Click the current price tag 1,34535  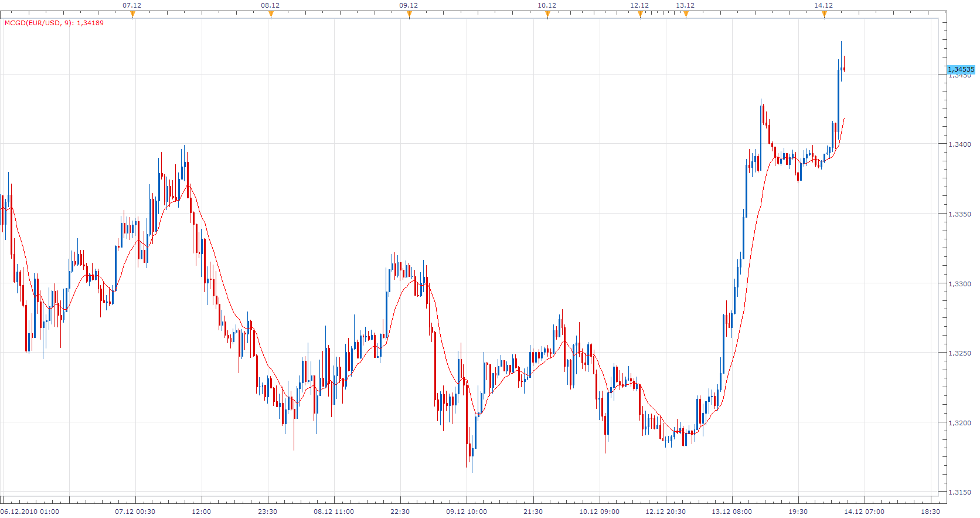point(961,69)
